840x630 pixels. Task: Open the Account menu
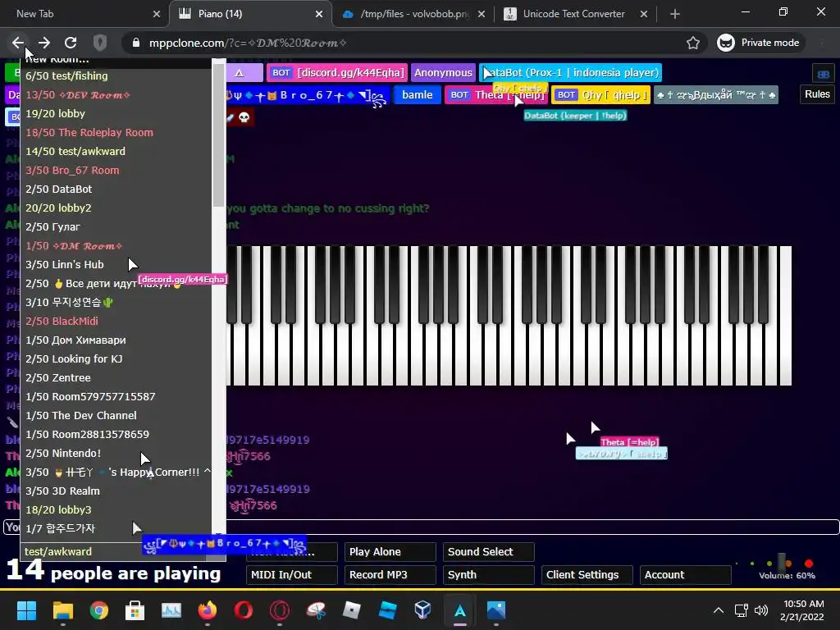[x=686, y=575]
